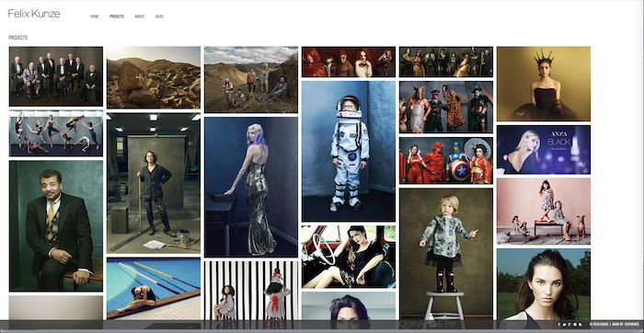Open portrait of man in suit with yellow tie

pyautogui.click(x=56, y=225)
